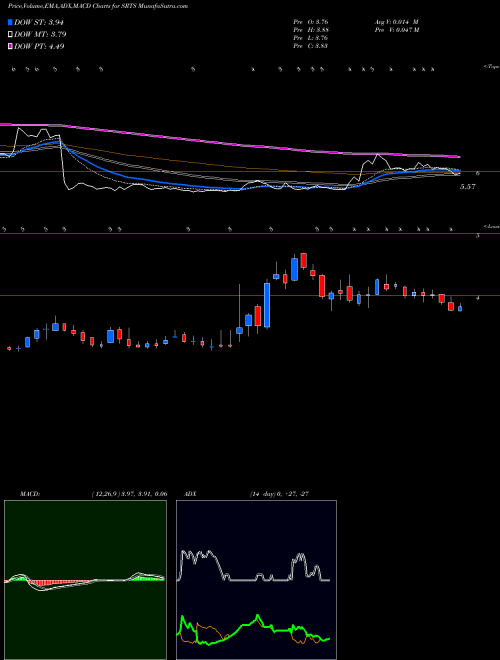Select the 'Pre C: 3.83' close value
This screenshot has width=500, height=660.
pos(311,46)
